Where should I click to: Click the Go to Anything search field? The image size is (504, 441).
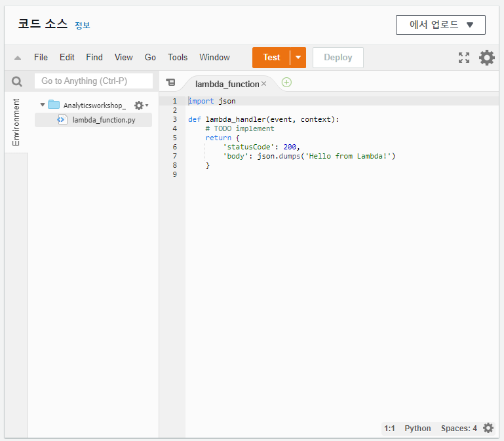pyautogui.click(x=94, y=81)
